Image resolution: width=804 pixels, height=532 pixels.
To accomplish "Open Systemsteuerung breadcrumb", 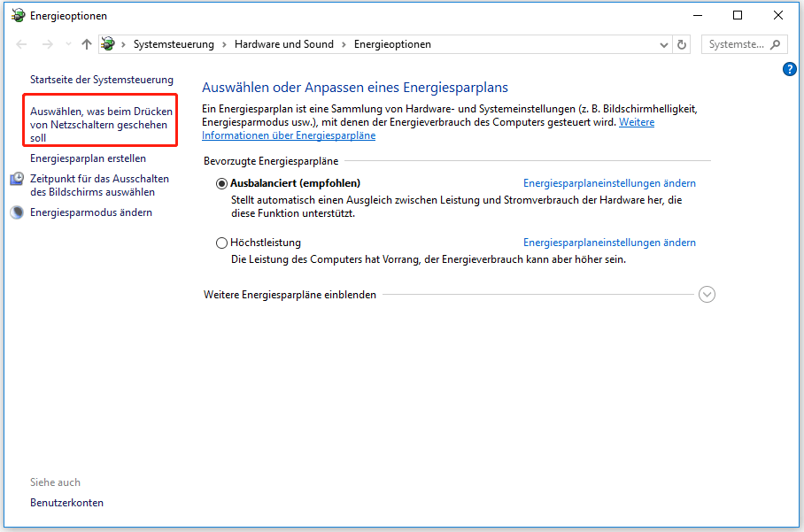I will [x=174, y=44].
